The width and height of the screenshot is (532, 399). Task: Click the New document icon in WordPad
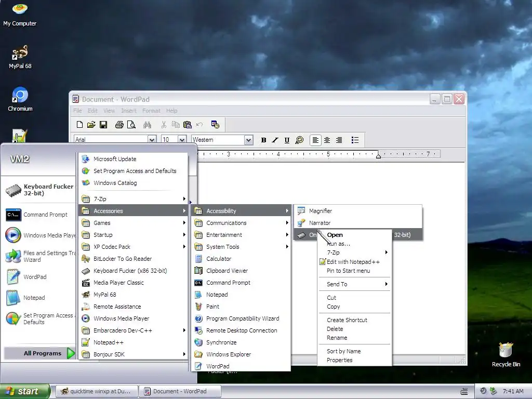(x=79, y=125)
